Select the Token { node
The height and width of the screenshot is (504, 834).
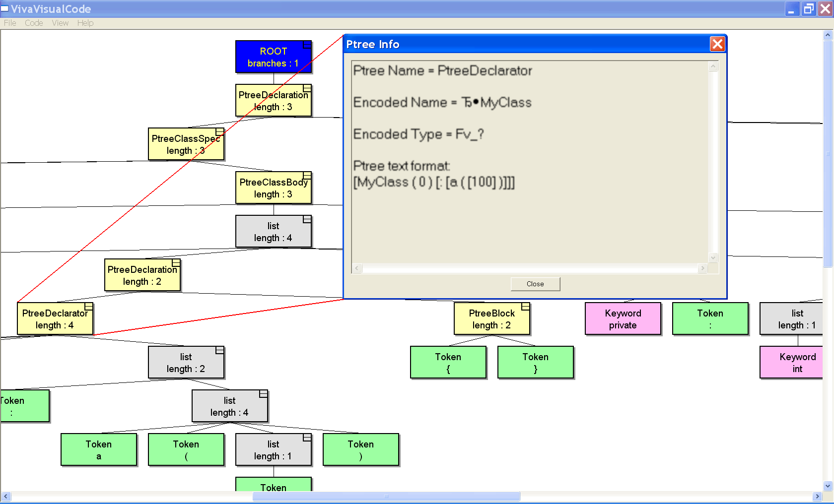(448, 363)
